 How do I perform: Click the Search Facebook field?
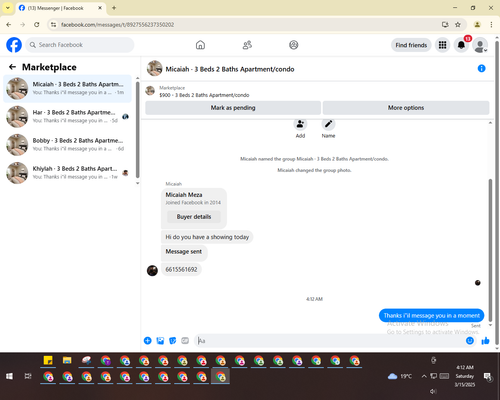(80, 45)
